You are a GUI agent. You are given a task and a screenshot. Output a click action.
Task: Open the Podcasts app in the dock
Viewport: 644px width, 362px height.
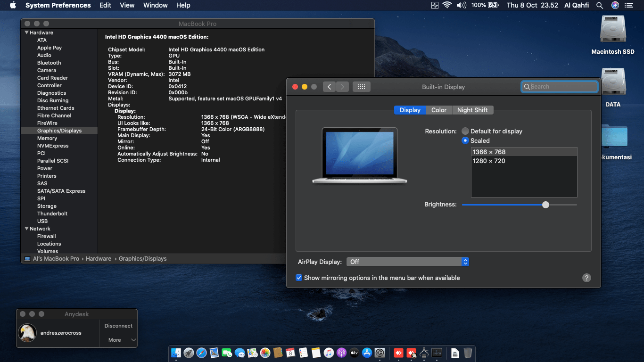point(342,353)
